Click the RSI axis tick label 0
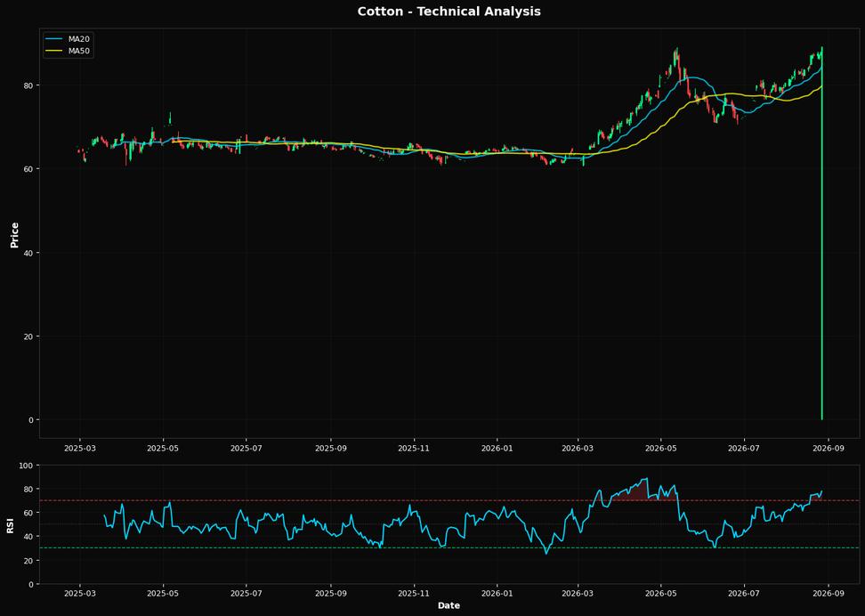The height and width of the screenshot is (616, 865). 31,584
